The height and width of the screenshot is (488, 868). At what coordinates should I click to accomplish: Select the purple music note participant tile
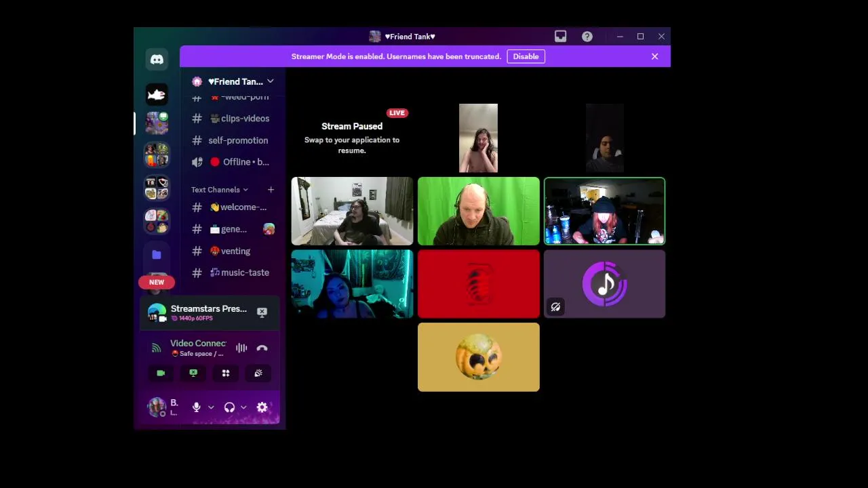[x=605, y=284]
